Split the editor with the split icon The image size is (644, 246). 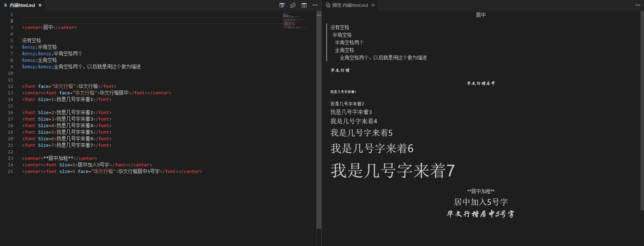coord(304,5)
